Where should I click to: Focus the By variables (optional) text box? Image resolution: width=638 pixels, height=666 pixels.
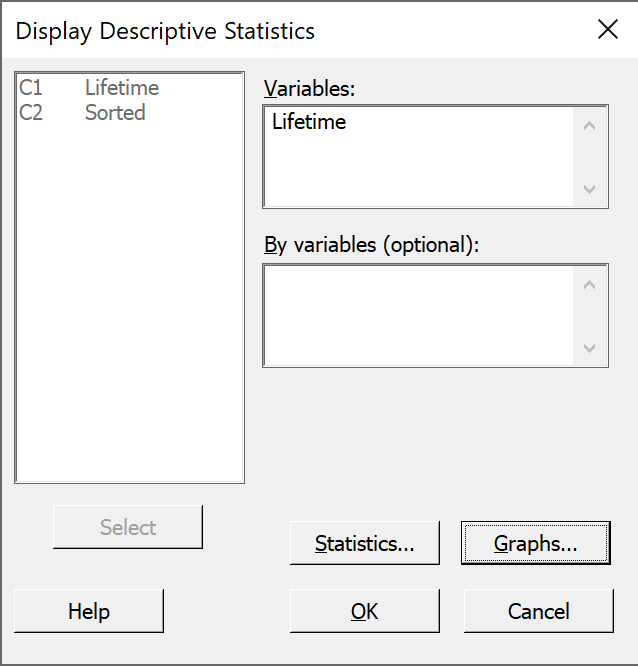click(x=418, y=316)
